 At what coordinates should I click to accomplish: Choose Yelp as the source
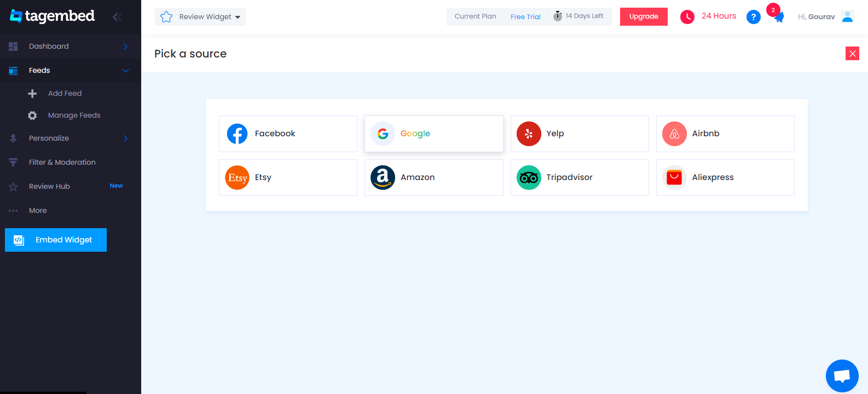pos(580,134)
